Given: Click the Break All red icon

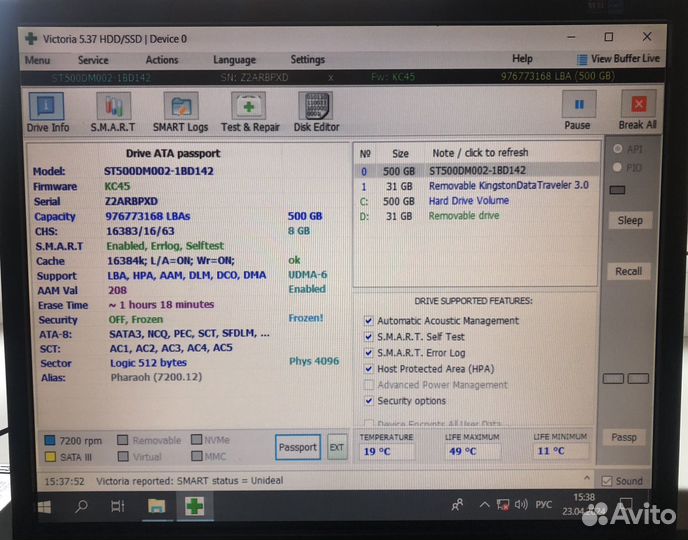Looking at the screenshot, I should point(638,104).
